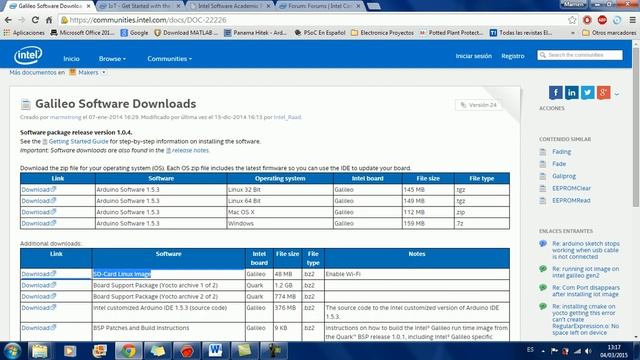Open the Chrome menu button
Screen dimensions: 640x360
coord(632,20)
